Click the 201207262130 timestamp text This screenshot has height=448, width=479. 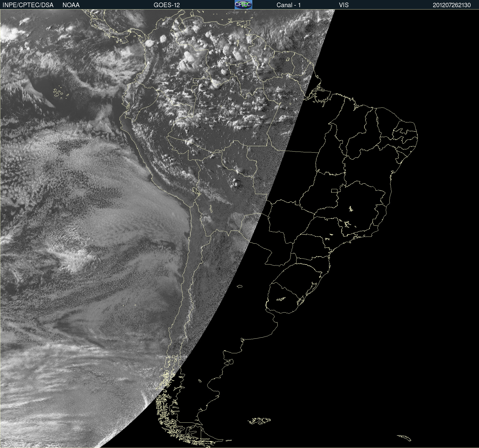[x=452, y=5]
